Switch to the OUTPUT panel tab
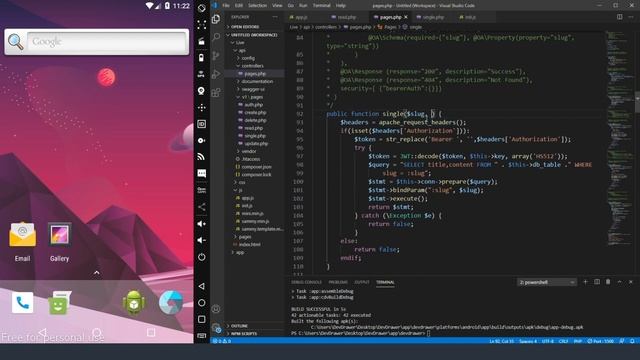The width and height of the screenshot is (640, 360). [x=362, y=282]
